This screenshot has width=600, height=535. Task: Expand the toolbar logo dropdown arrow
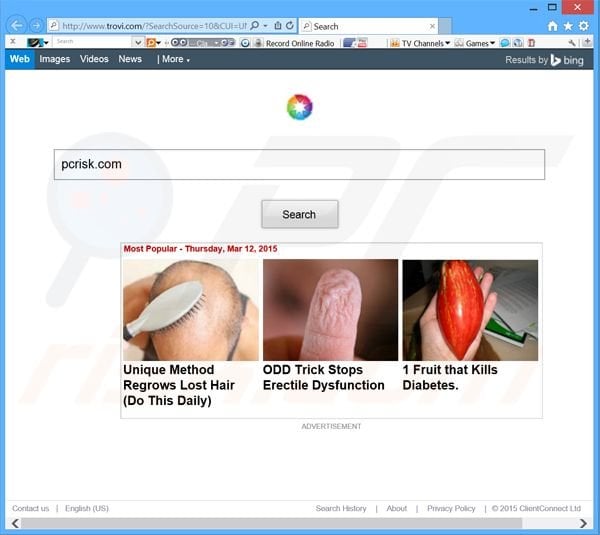click(46, 43)
